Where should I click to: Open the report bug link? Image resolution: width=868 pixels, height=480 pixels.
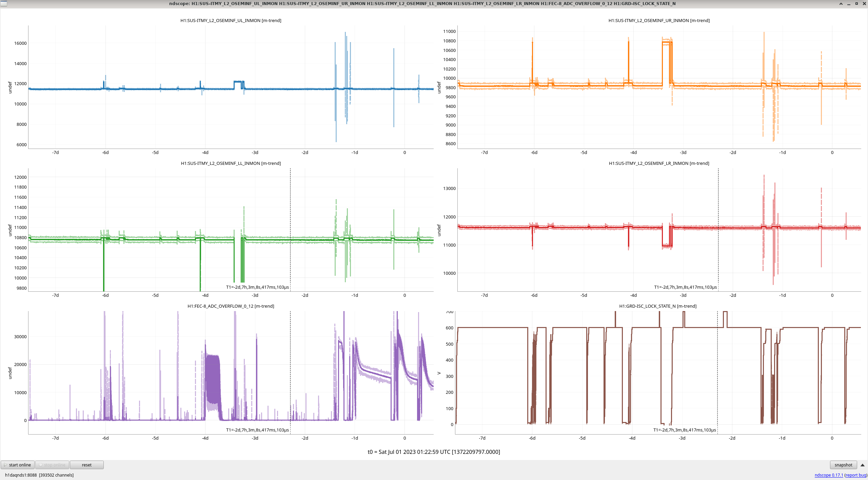[856, 475]
